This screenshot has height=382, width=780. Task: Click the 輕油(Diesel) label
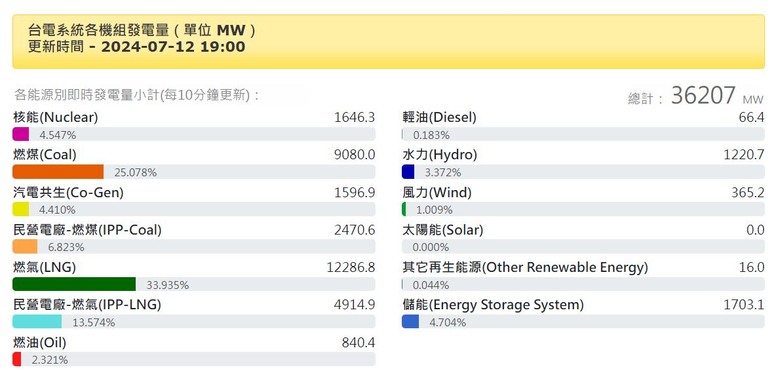[x=439, y=117]
